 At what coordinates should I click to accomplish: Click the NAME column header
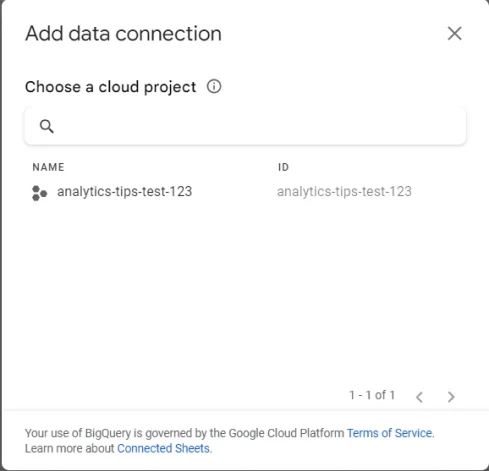[48, 167]
